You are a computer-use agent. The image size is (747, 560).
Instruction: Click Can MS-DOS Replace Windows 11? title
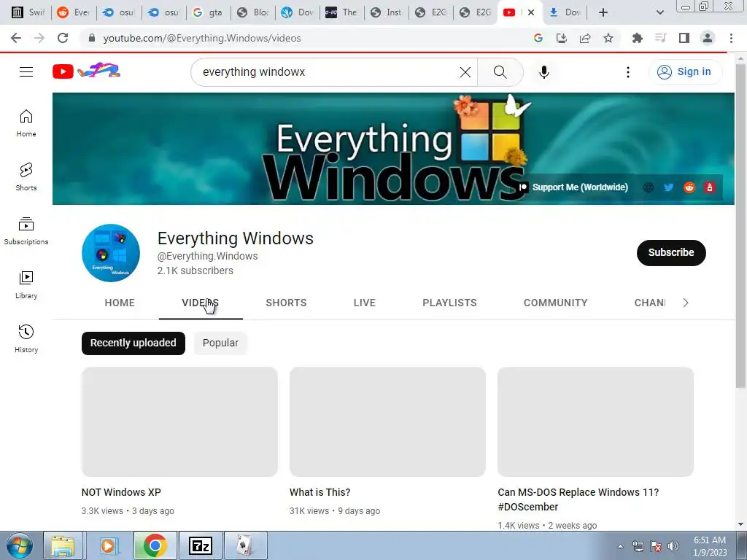(x=578, y=499)
